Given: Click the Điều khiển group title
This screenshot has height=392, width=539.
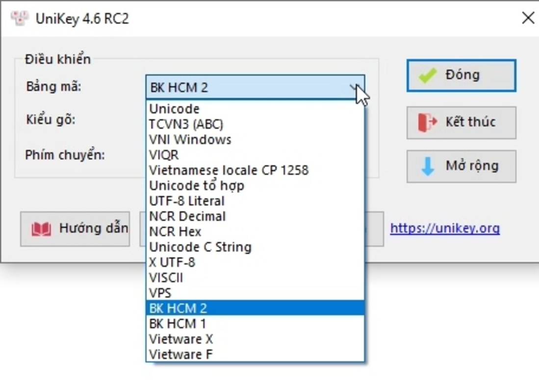Looking at the screenshot, I should [58, 59].
